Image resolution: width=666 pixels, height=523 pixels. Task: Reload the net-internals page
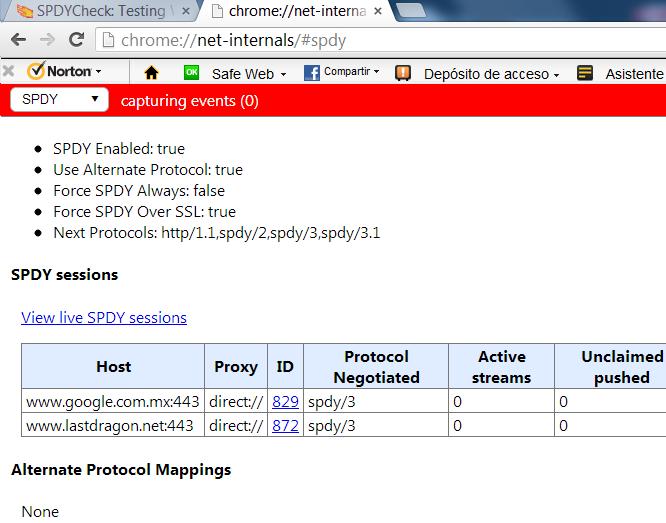coord(76,41)
